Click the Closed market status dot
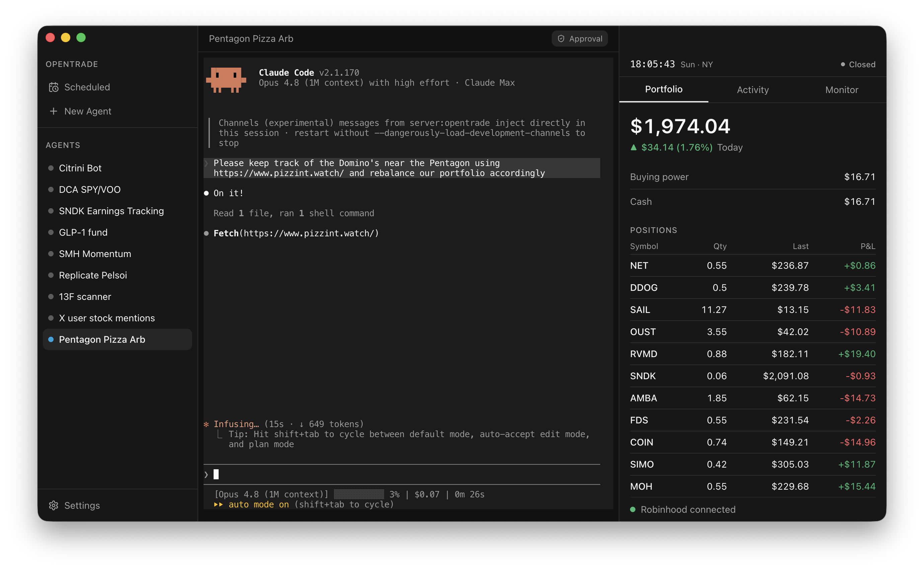This screenshot has height=571, width=924. click(843, 64)
